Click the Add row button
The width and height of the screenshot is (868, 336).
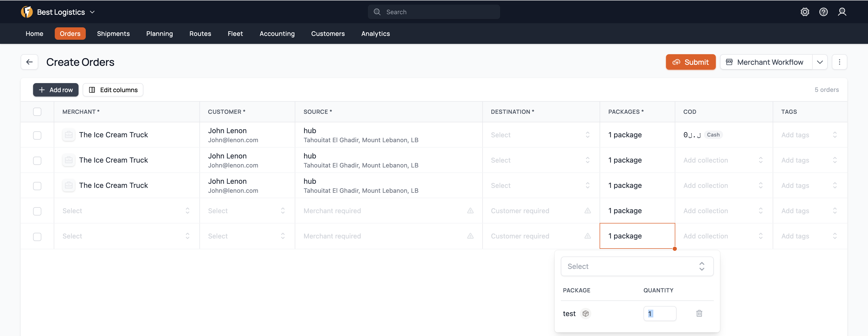click(x=55, y=89)
